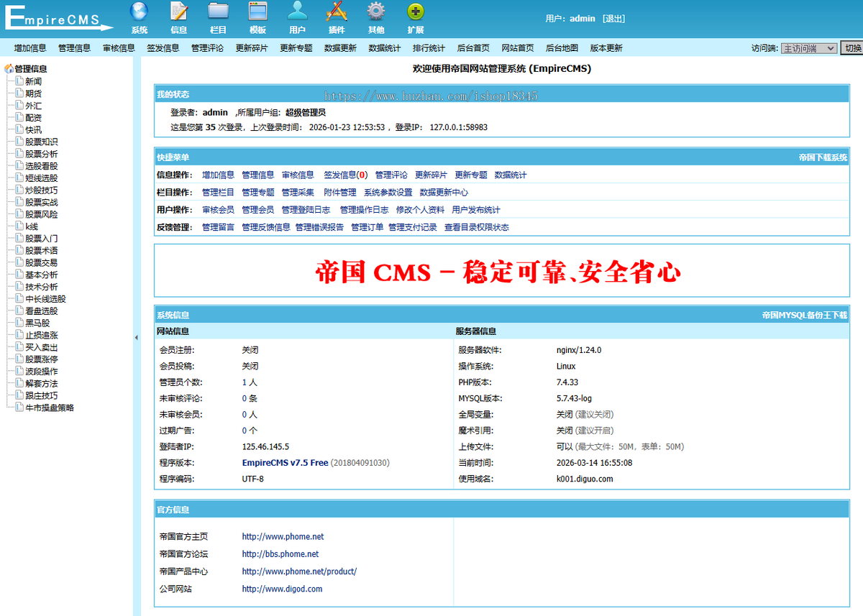This screenshot has height=616, width=863.
Task: Select 管理评论 in the top menu bar
Action: tap(207, 48)
